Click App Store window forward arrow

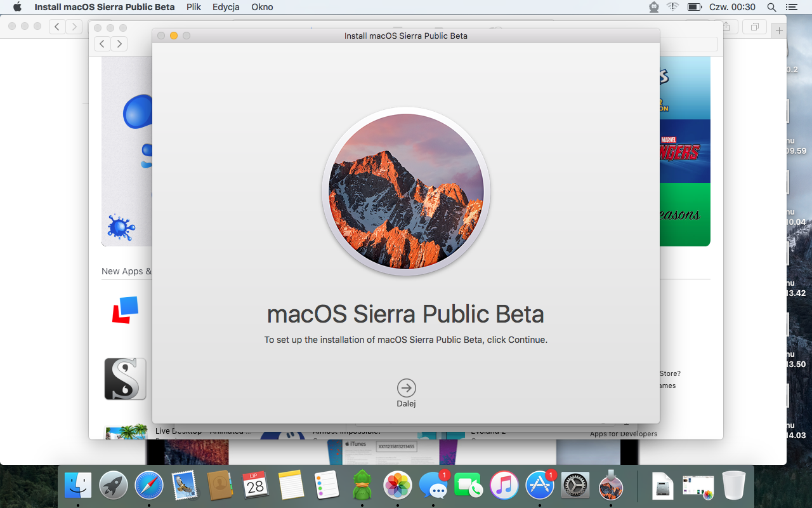click(119, 44)
